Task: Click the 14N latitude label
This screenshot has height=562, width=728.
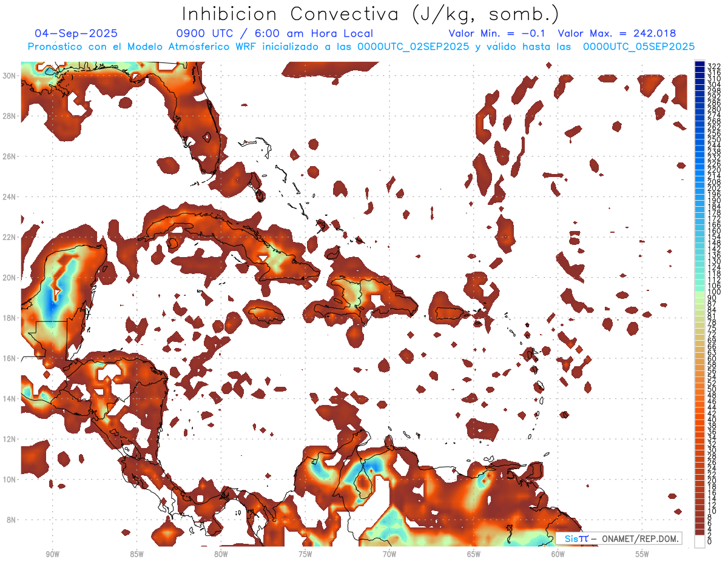Action: click(x=10, y=399)
